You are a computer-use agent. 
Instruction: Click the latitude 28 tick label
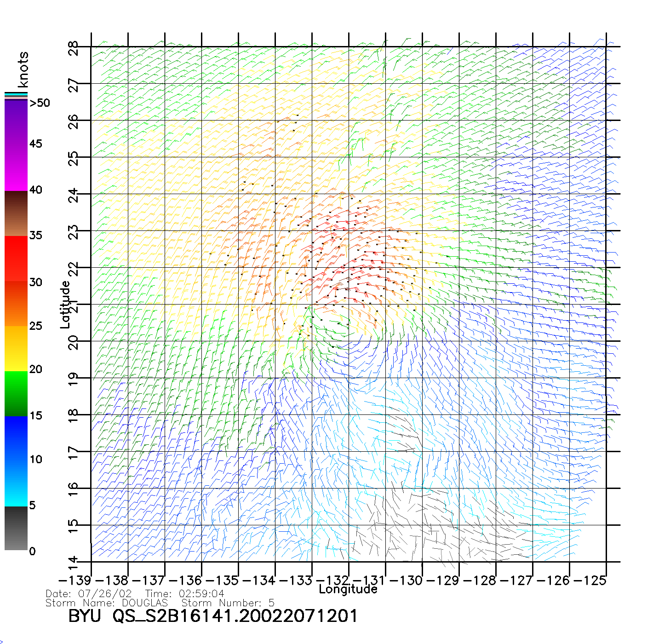pyautogui.click(x=74, y=48)
